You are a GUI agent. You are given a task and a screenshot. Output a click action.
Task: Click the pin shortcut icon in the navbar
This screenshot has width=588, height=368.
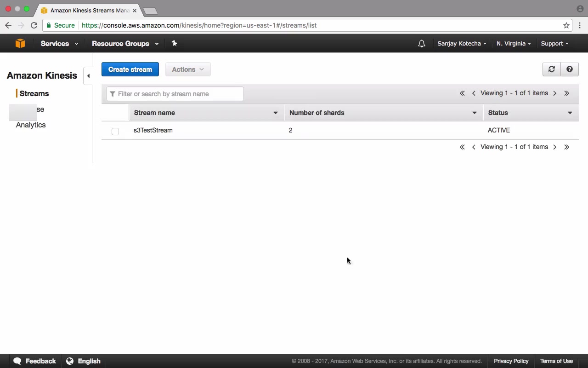click(x=174, y=43)
